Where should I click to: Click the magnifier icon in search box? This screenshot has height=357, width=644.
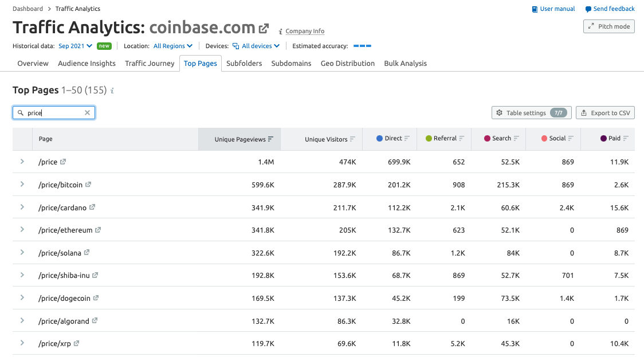click(21, 112)
